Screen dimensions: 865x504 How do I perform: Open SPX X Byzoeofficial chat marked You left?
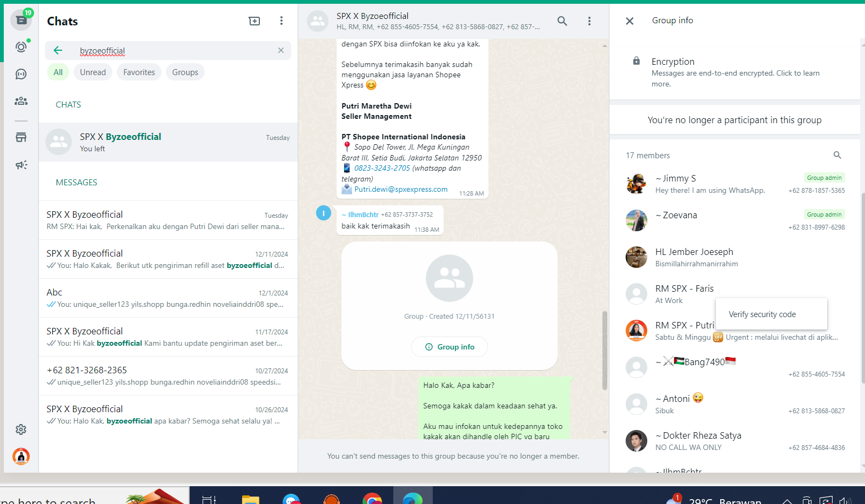168,142
